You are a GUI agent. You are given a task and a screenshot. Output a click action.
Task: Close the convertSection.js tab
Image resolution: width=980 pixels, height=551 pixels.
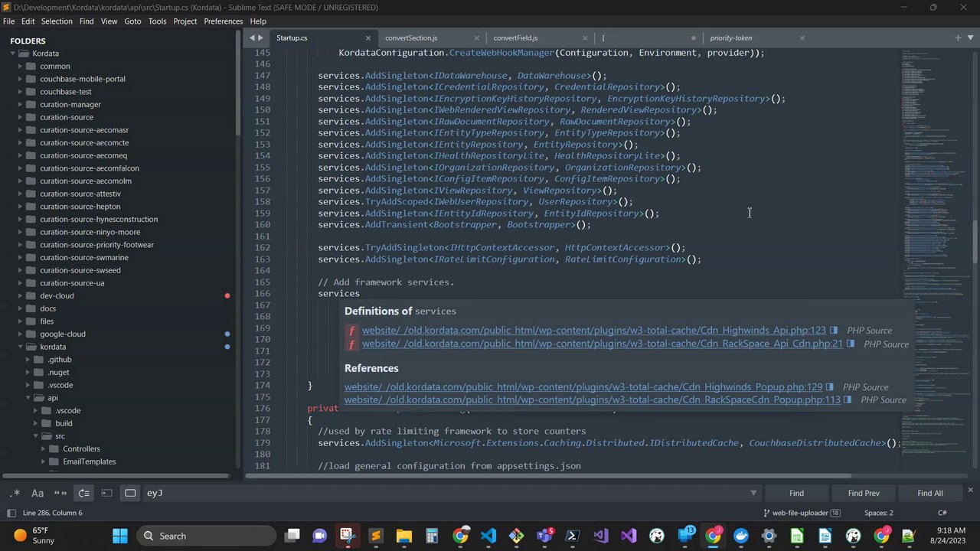click(477, 37)
